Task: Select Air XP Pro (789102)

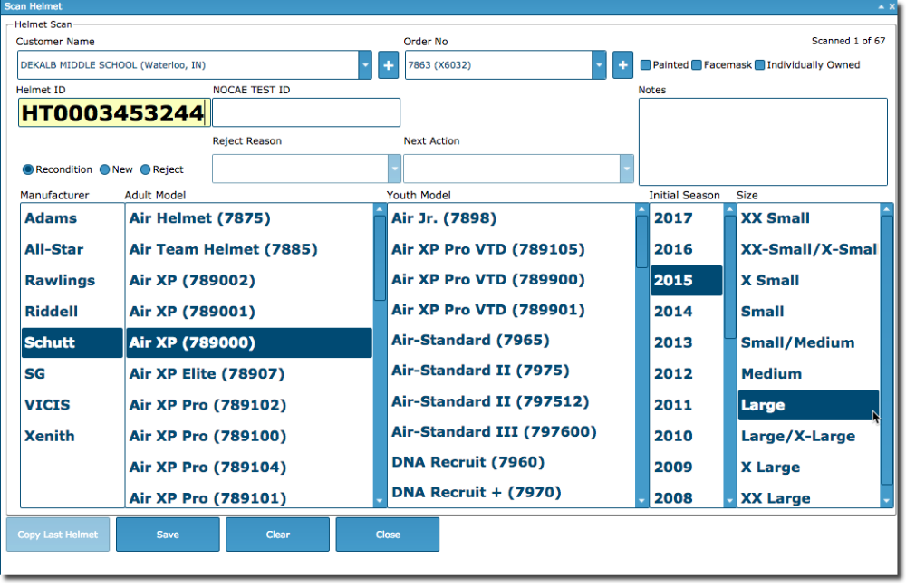Action: coord(249,405)
